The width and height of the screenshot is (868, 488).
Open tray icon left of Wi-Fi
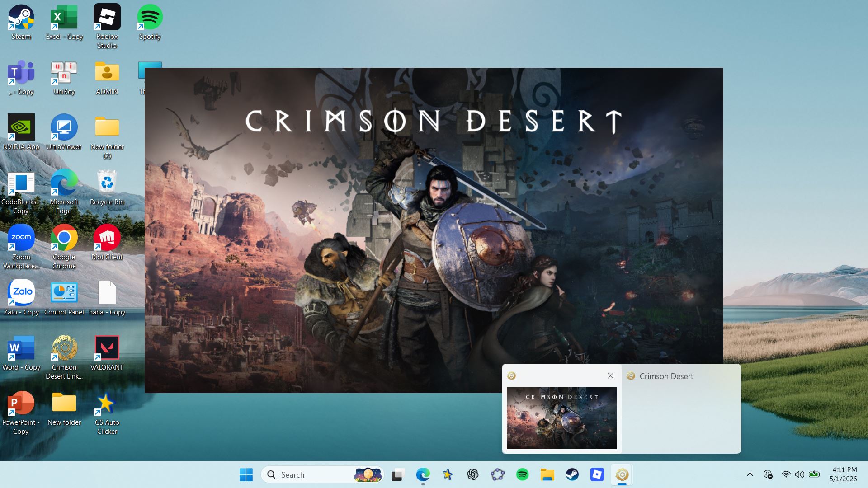tap(768, 474)
